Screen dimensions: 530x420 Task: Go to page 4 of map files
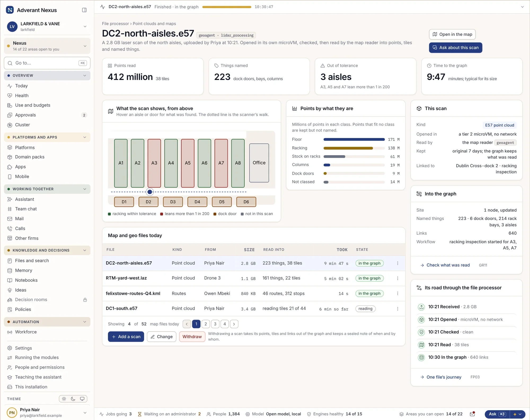pos(225,324)
